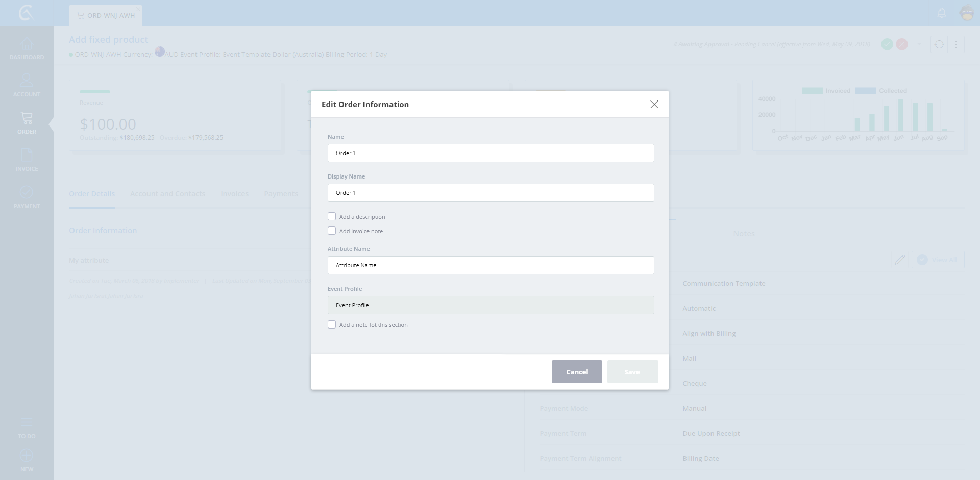Open the three-dot more options menu
This screenshot has height=480, width=980.
956,45
